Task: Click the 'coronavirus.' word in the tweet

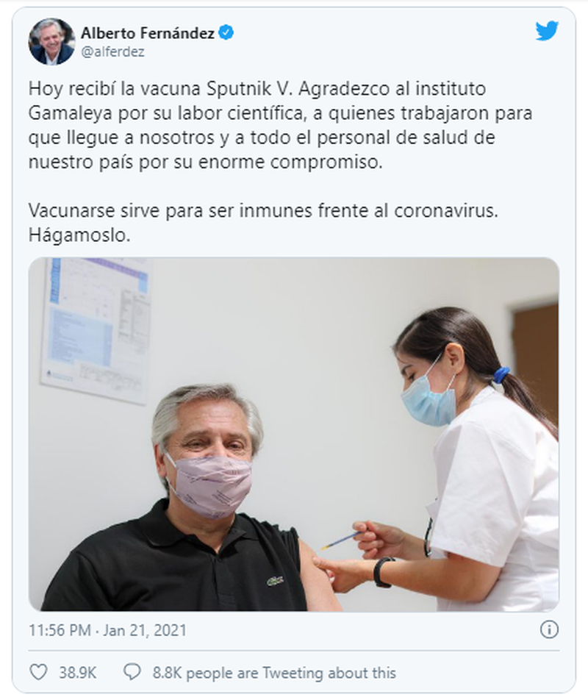Action: pyautogui.click(x=445, y=211)
